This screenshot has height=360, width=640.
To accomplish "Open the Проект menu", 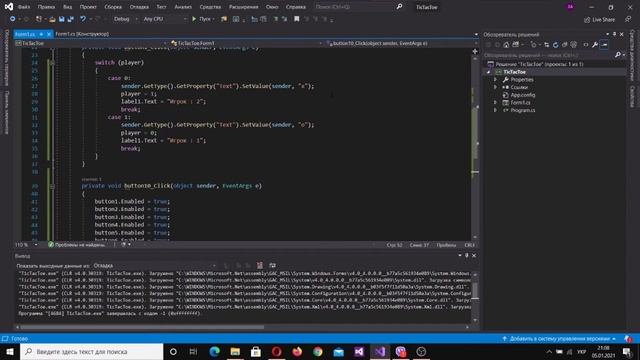I will 88,7.
